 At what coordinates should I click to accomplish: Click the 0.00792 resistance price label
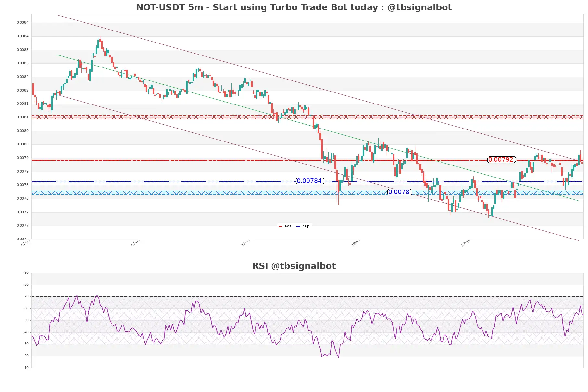[501, 160]
